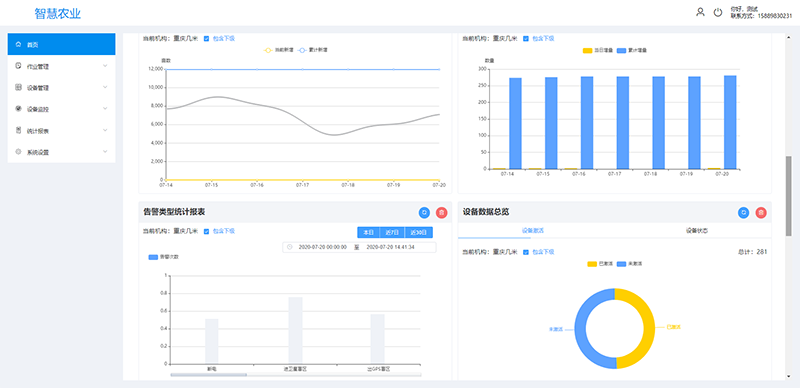The width and height of the screenshot is (800, 388).
Task: Delete the 设备数据总览 panel
Action: click(761, 212)
